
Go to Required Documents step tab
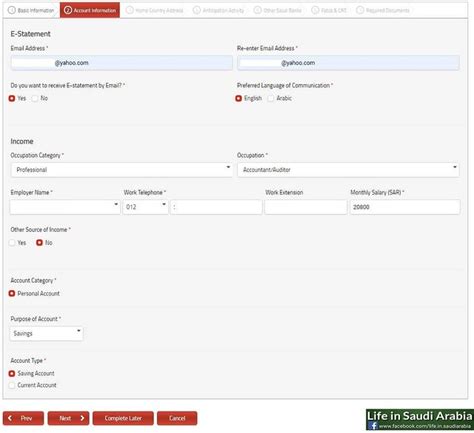point(383,10)
